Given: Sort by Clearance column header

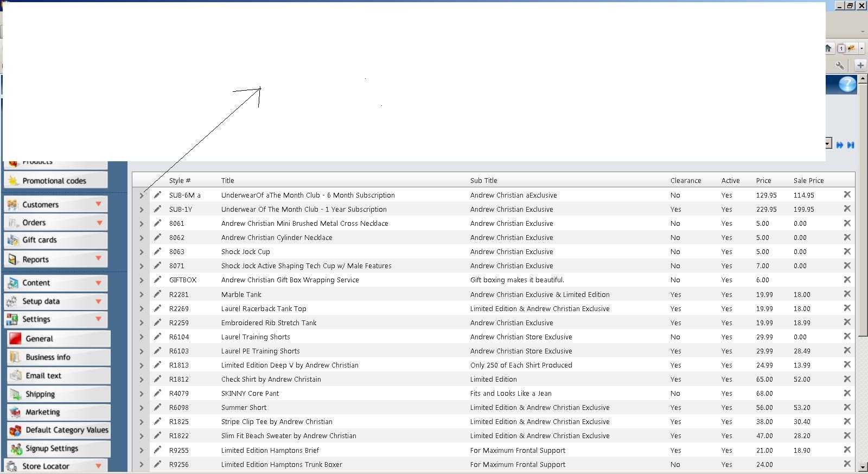Looking at the screenshot, I should [686, 181].
